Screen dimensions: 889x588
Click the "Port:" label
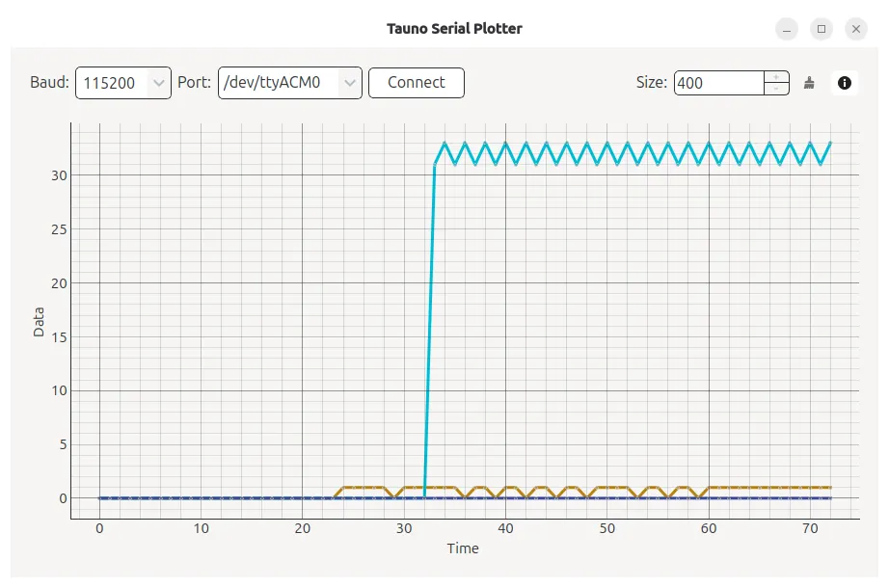194,83
